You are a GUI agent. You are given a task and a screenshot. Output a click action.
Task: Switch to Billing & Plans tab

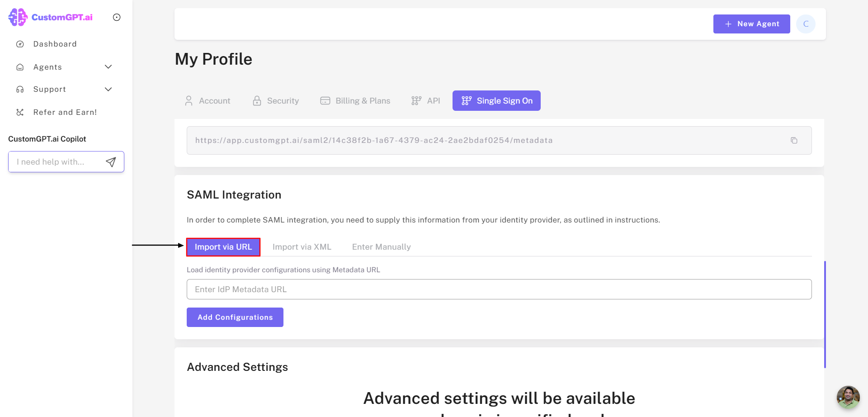(355, 101)
